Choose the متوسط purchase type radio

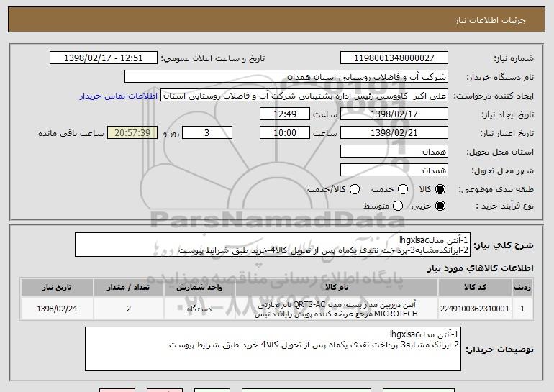398,206
